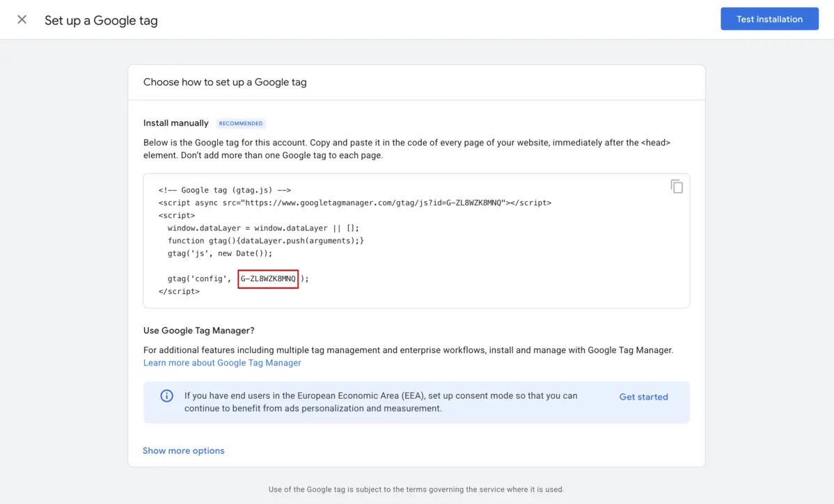Screen dimensions: 834x504
Task: Click the function gtag() code line
Action: click(x=266, y=241)
